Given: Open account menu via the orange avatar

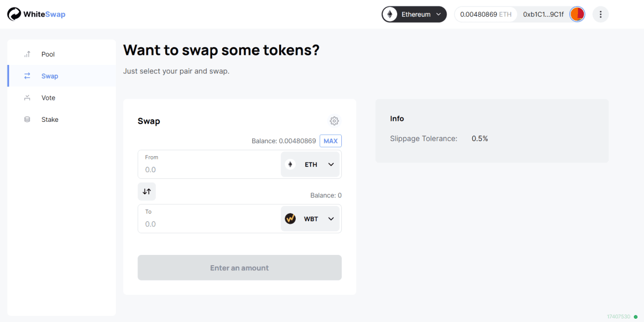Looking at the screenshot, I should 577,14.
